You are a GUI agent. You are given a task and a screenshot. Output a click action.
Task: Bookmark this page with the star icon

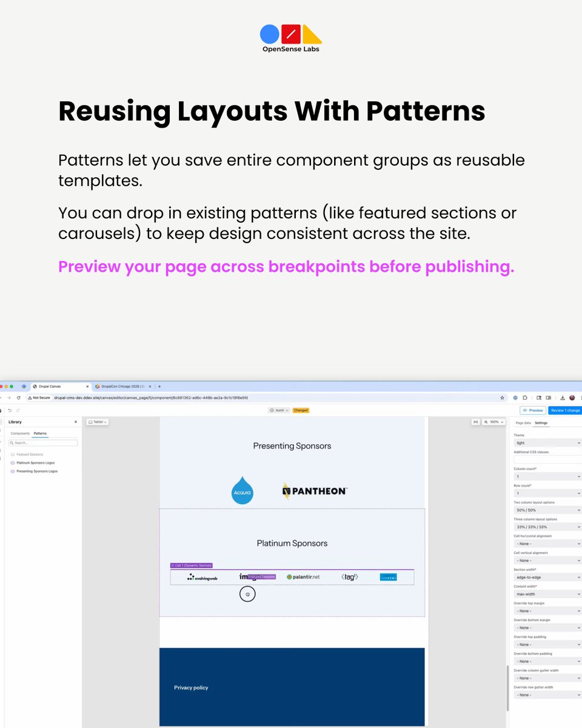point(502,398)
